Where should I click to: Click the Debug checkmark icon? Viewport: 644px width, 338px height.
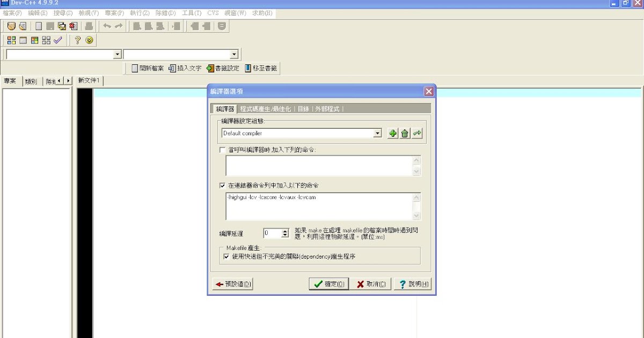coord(58,40)
